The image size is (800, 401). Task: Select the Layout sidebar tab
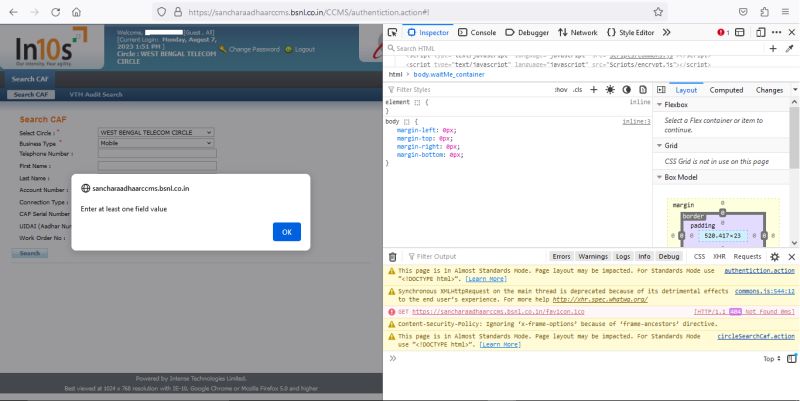click(x=686, y=90)
